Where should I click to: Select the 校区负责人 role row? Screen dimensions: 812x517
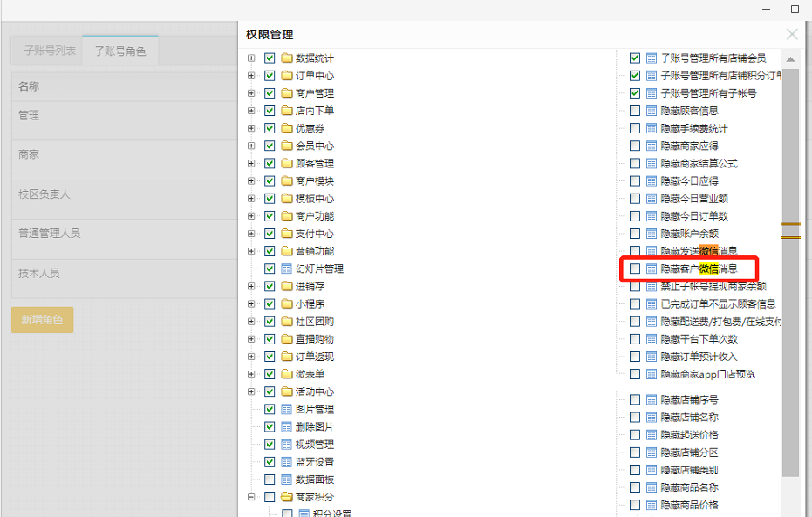pyautogui.click(x=44, y=194)
